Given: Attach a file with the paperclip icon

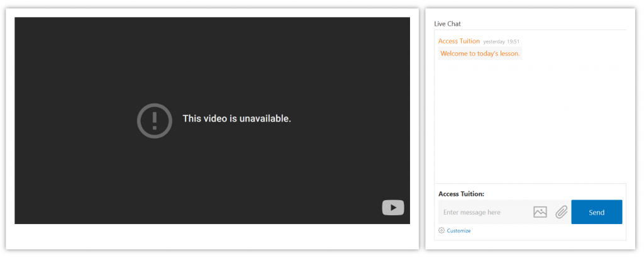Looking at the screenshot, I should 561,212.
